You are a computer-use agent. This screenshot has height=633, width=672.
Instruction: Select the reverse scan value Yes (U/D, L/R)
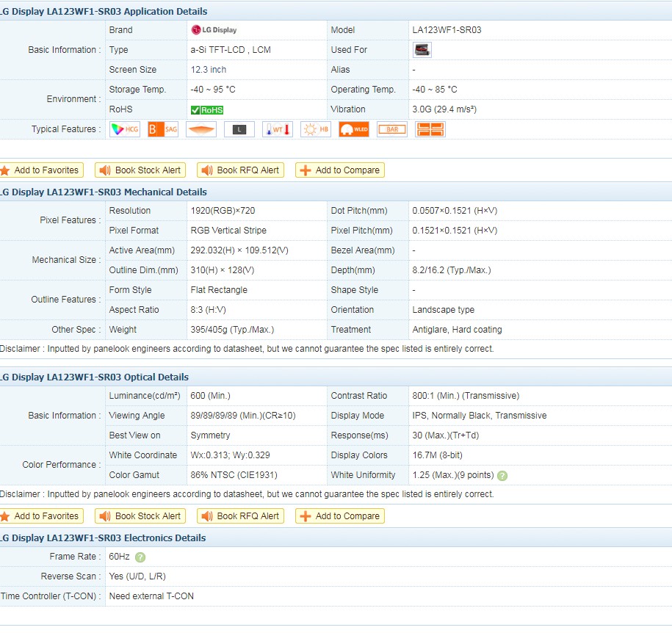point(137,576)
